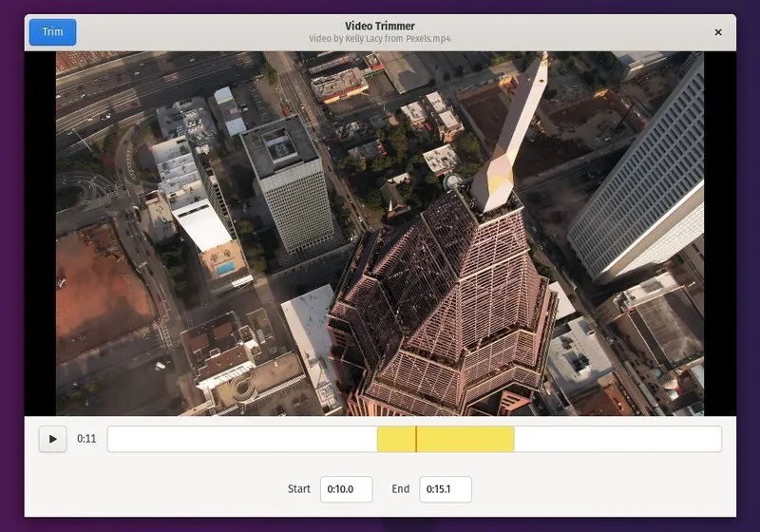Image resolution: width=760 pixels, height=532 pixels.
Task: Click the white timeline area before the selection
Action: tap(242, 439)
